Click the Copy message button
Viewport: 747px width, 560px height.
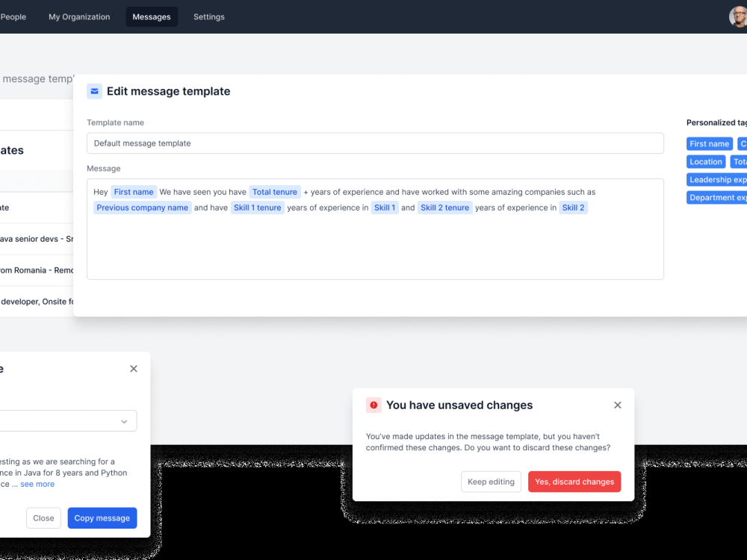[x=102, y=518]
